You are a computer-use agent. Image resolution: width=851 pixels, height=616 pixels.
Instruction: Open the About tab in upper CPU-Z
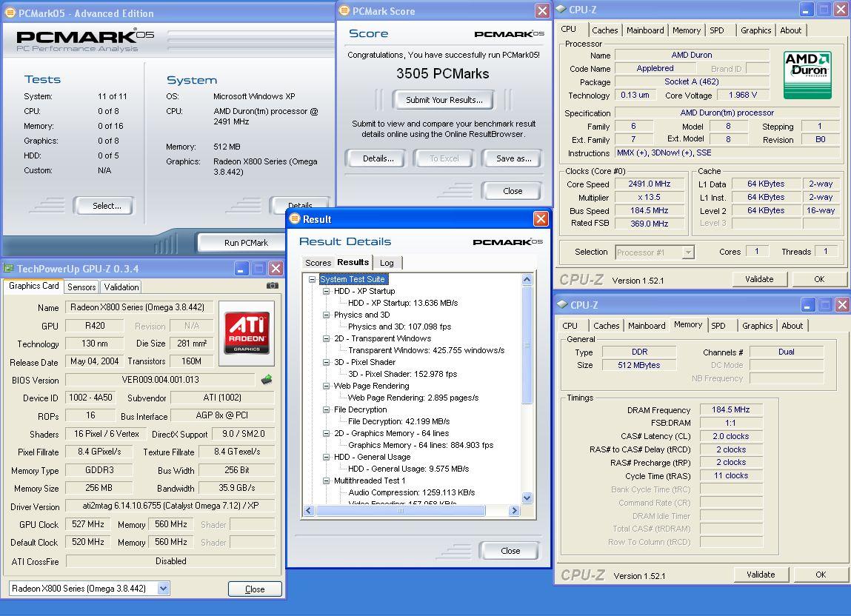pos(791,30)
